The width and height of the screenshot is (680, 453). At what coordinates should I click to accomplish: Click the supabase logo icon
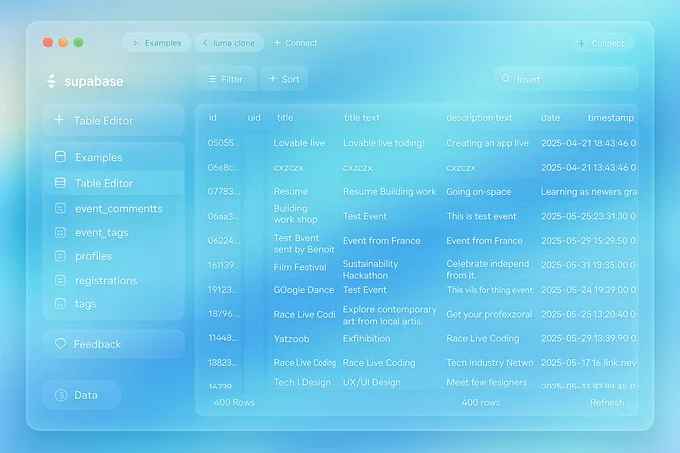(51, 81)
